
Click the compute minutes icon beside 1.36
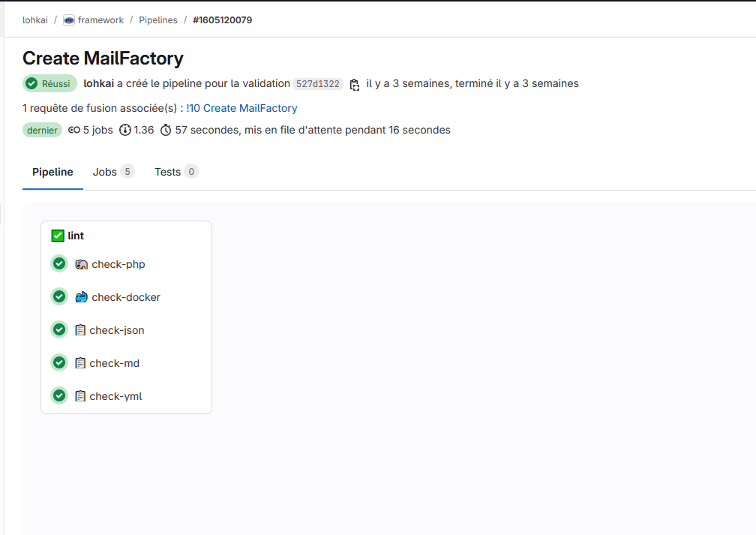(x=124, y=130)
